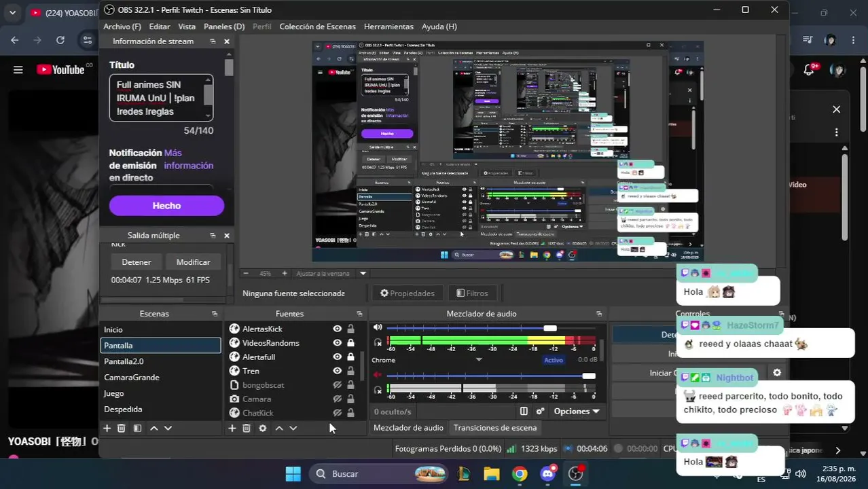Close the Salida múltiple dock
Viewport: 868px width, 489px height.
coord(227,236)
